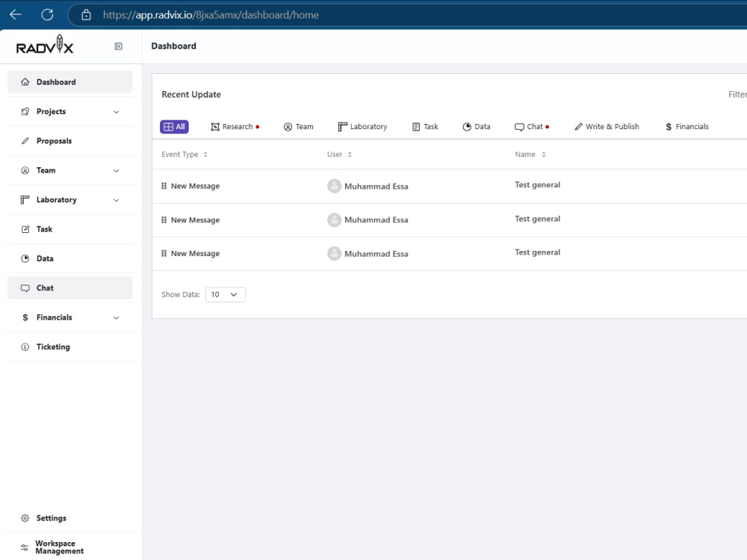Click the Filter button in Recent Update
The width and height of the screenshot is (747, 560).
737,94
